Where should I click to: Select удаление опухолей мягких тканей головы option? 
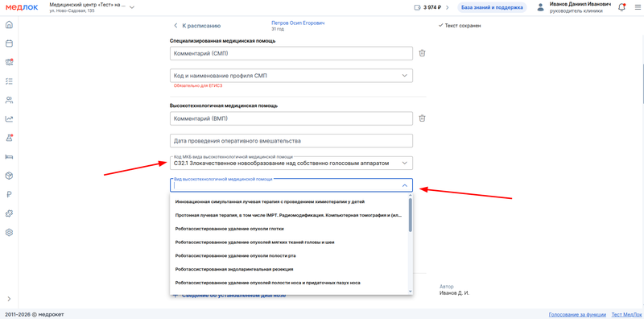pyautogui.click(x=289, y=242)
